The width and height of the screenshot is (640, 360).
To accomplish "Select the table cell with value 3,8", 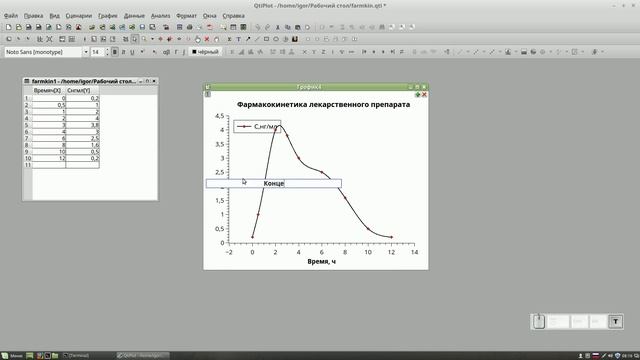I will (x=82, y=125).
